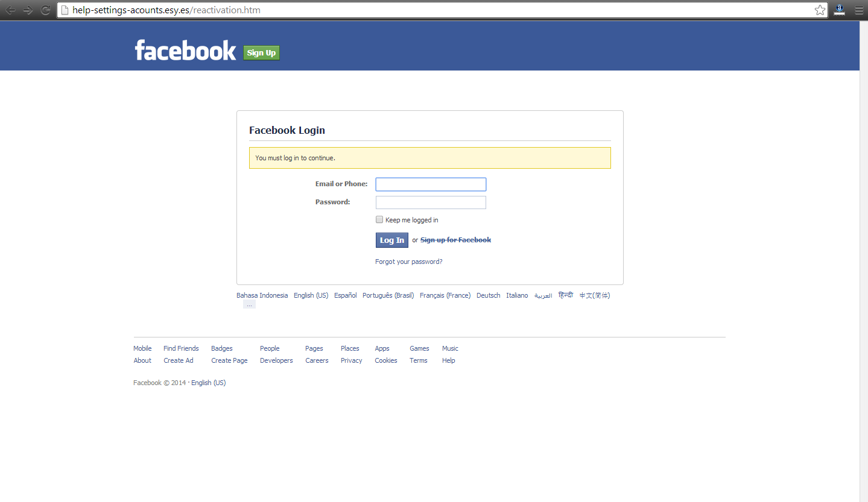Open the About footer link
Viewport: 868px width, 502px height.
[x=142, y=360]
